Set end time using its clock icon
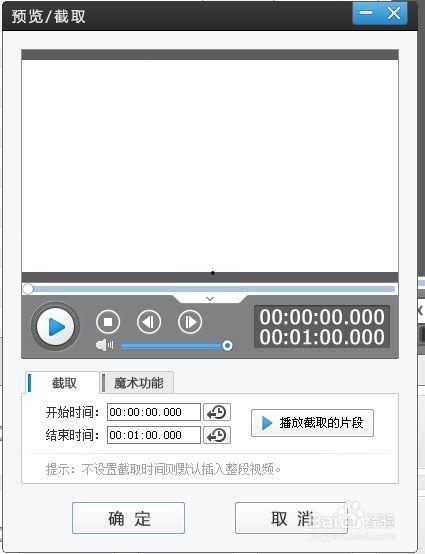This screenshot has height=554, width=425. click(x=217, y=435)
